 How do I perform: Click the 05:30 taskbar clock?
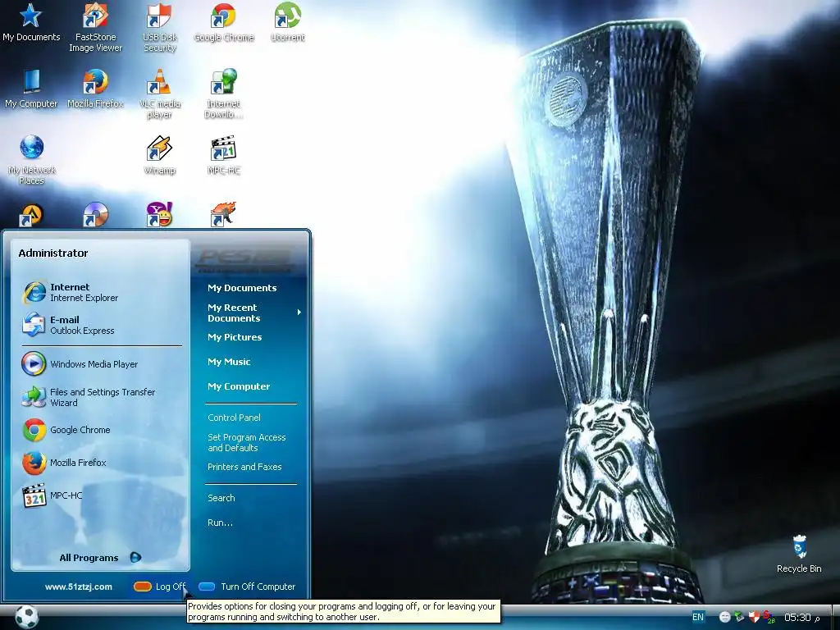[802, 618]
